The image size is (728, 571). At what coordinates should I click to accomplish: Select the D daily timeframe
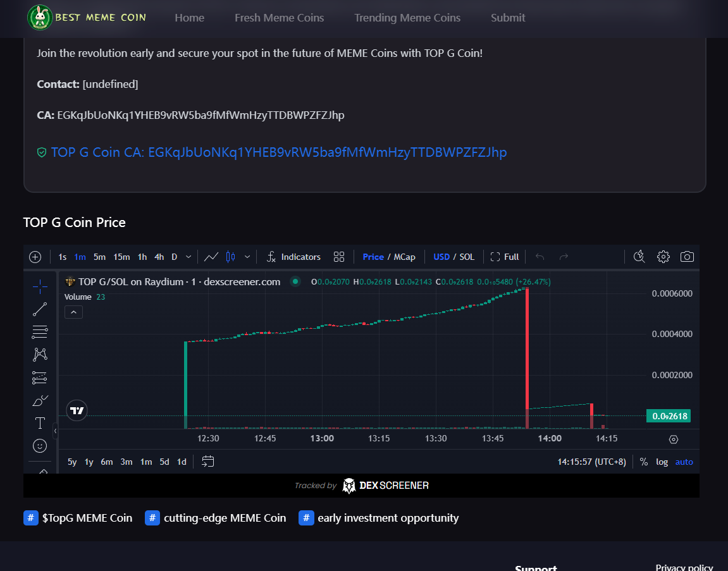(x=175, y=257)
